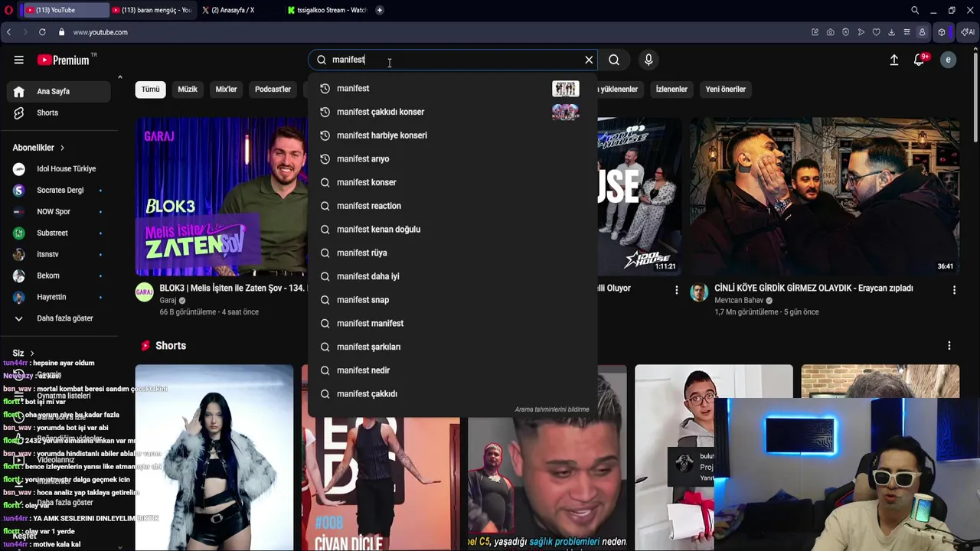
Task: Open the Opera edit/pinboard icon in the address bar
Action: (x=815, y=32)
